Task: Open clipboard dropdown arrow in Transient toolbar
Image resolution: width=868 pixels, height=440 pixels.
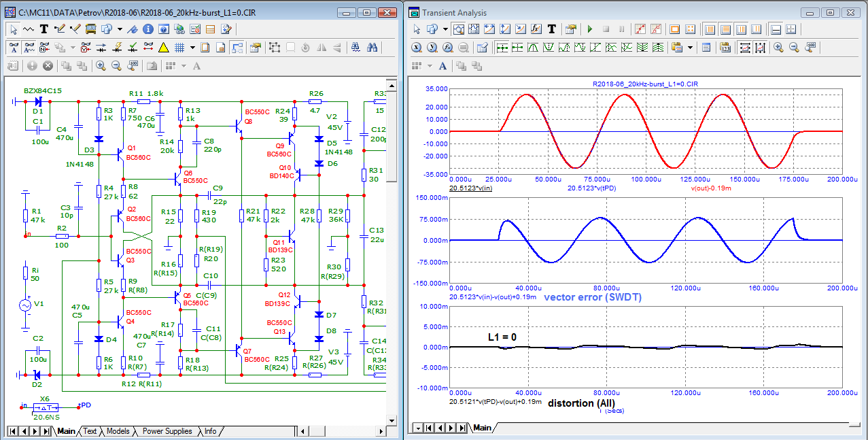Action: point(690,48)
